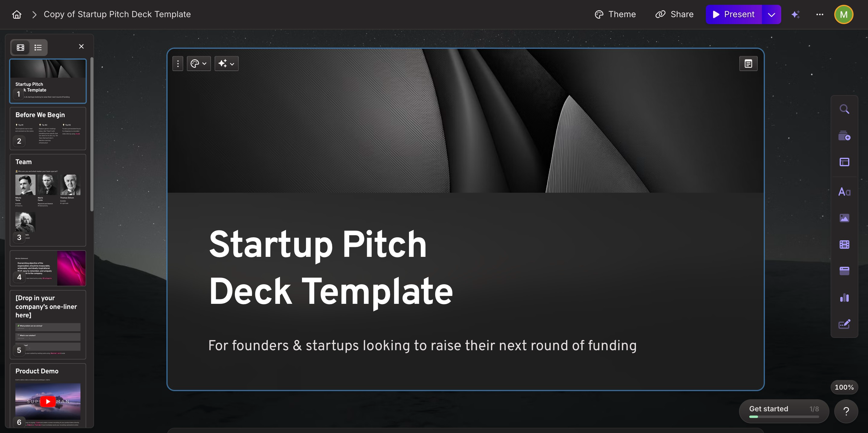Image resolution: width=868 pixels, height=433 pixels.
Task: Open the forms and buttons panel
Action: (844, 324)
